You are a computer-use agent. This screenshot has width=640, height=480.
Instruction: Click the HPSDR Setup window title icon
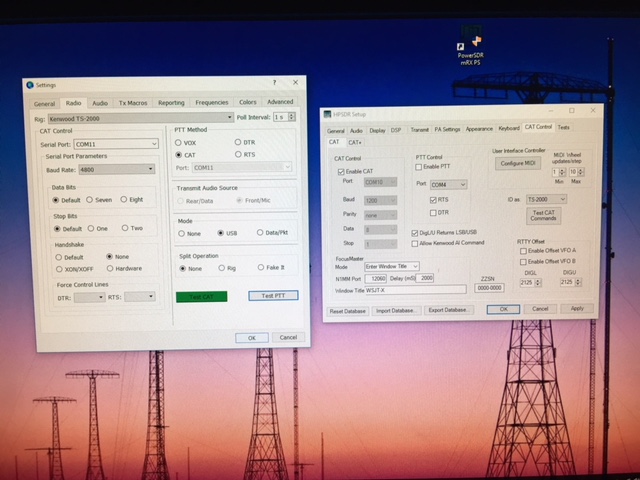point(328,112)
